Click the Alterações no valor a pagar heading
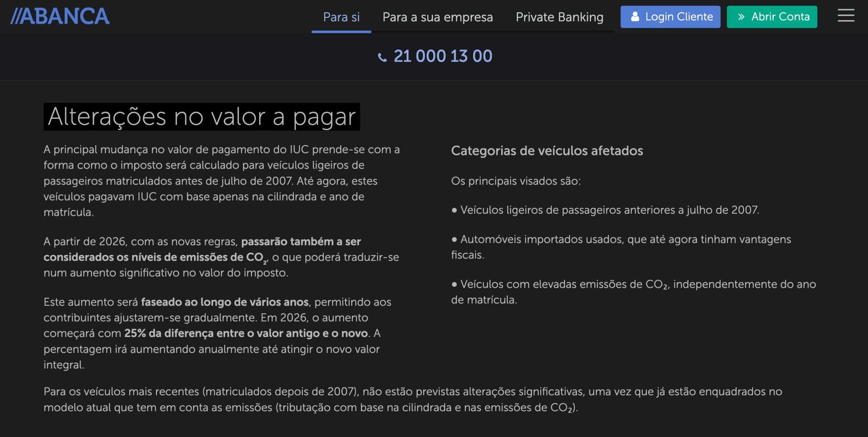 [x=202, y=117]
